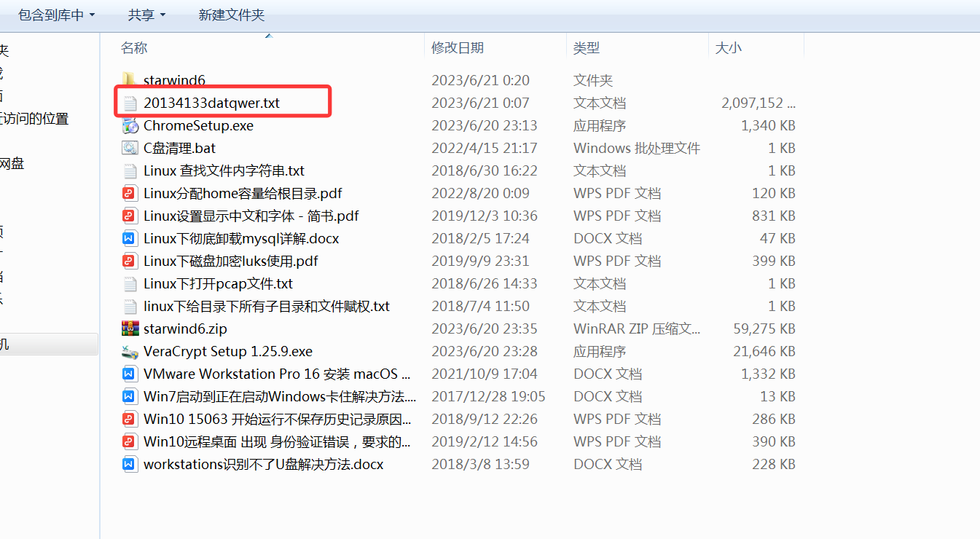980x539 pixels.
Task: Click the size value 21,646 KB
Action: point(764,351)
